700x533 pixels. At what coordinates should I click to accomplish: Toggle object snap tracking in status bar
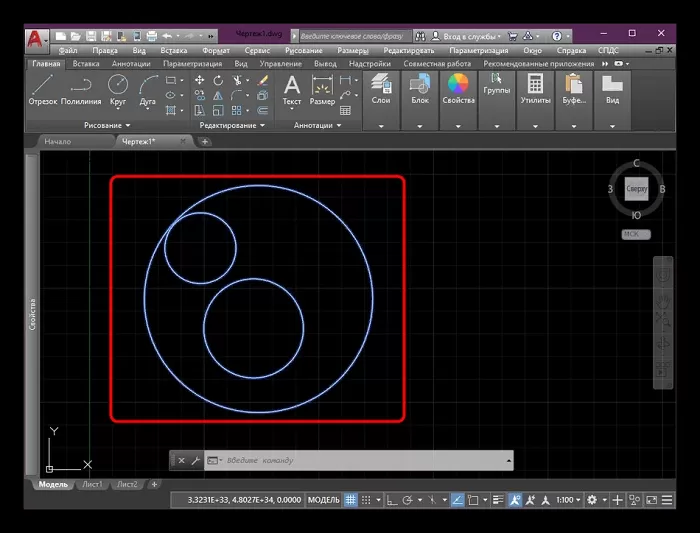[x=457, y=500]
